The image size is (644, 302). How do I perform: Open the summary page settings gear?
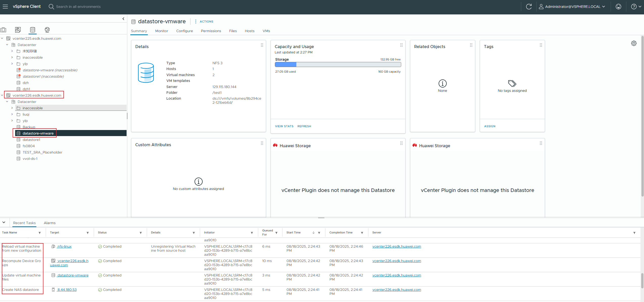point(634,43)
